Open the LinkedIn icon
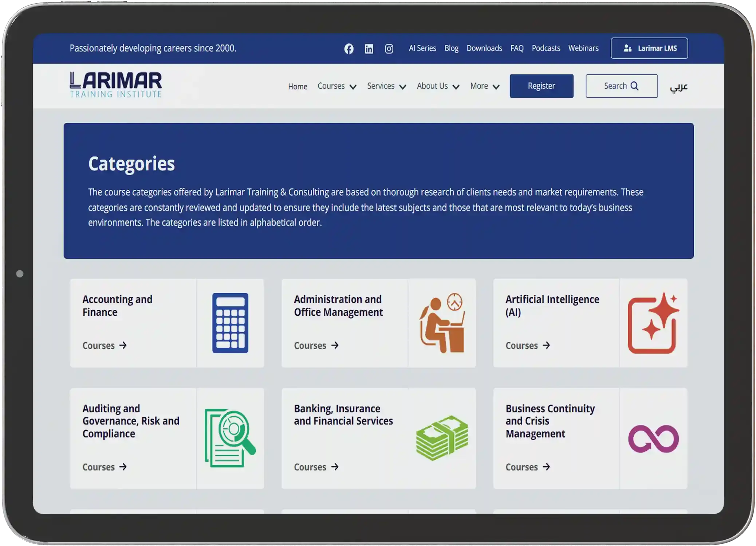 pyautogui.click(x=369, y=48)
